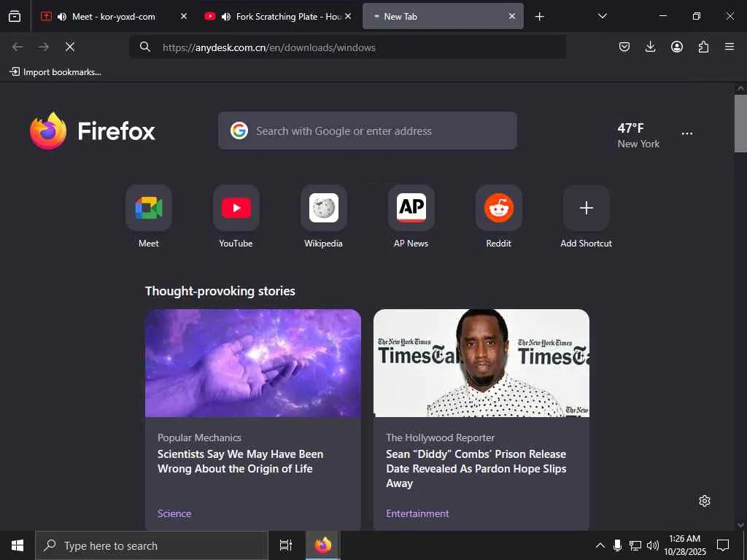
Task: Click the page vertical scrollbar thumb
Action: point(740,123)
